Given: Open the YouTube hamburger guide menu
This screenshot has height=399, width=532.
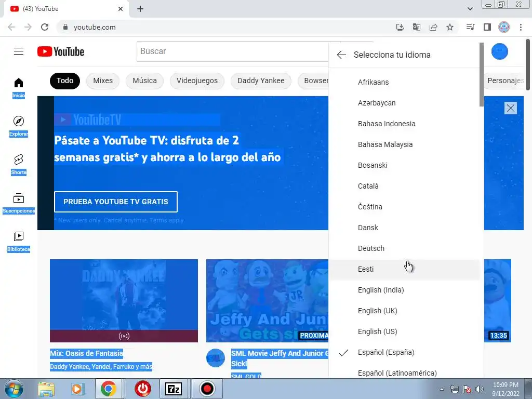Looking at the screenshot, I should click(19, 51).
